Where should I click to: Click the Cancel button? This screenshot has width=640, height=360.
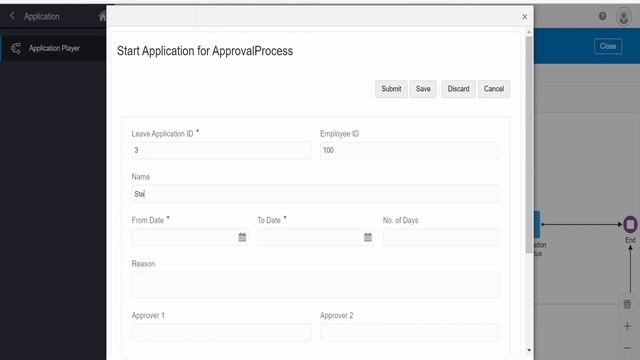coord(494,89)
